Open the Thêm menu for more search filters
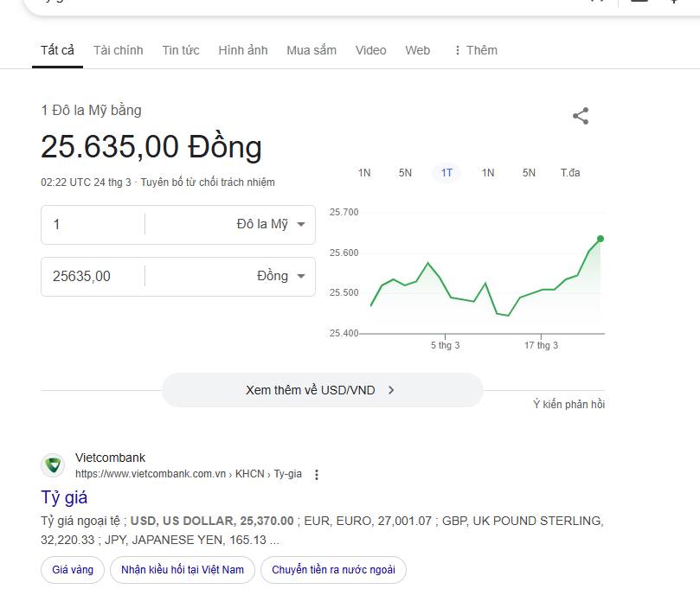Viewport: 700px width, 589px height. [x=475, y=50]
